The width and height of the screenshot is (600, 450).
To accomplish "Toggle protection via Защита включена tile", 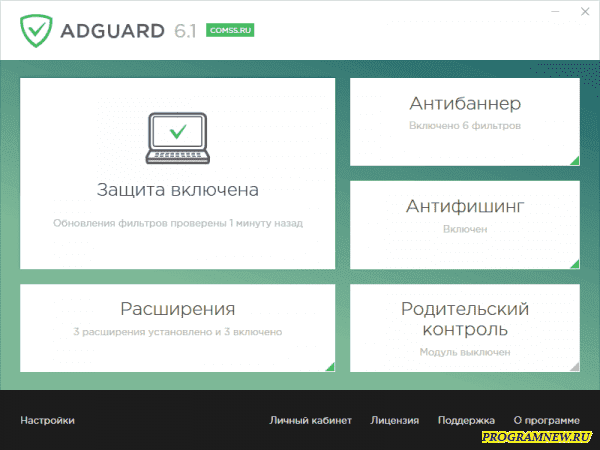I will pyautogui.click(x=178, y=173).
